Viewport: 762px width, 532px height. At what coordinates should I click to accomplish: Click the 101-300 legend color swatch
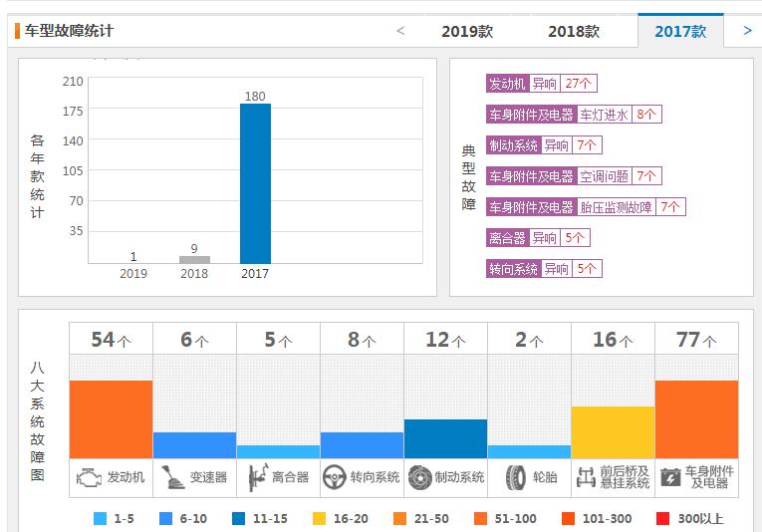[568, 519]
